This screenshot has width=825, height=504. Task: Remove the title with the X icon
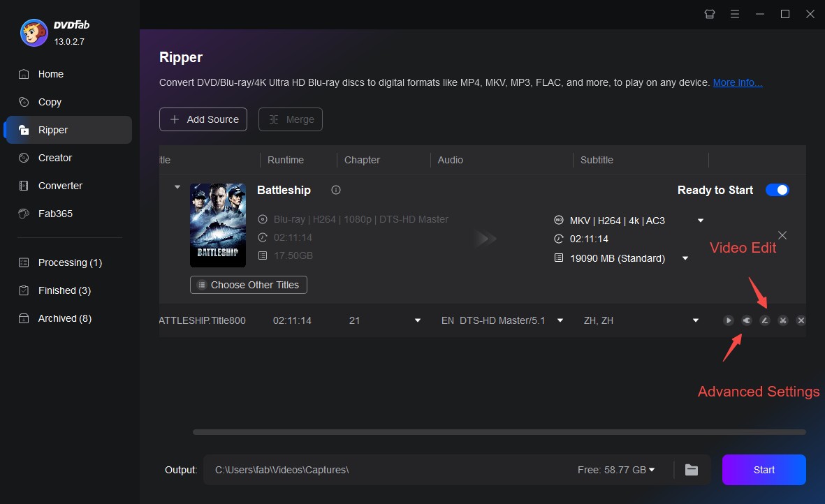[801, 320]
